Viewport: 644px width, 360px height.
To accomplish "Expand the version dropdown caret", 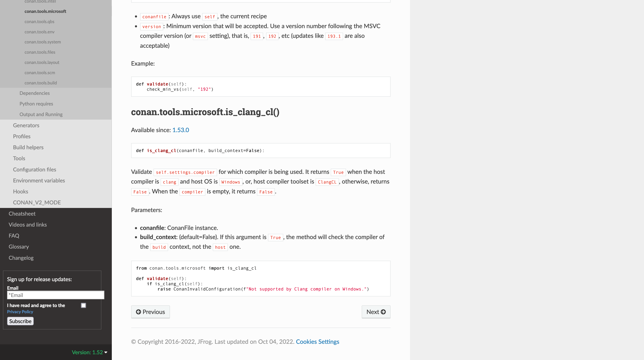I will click(105, 353).
